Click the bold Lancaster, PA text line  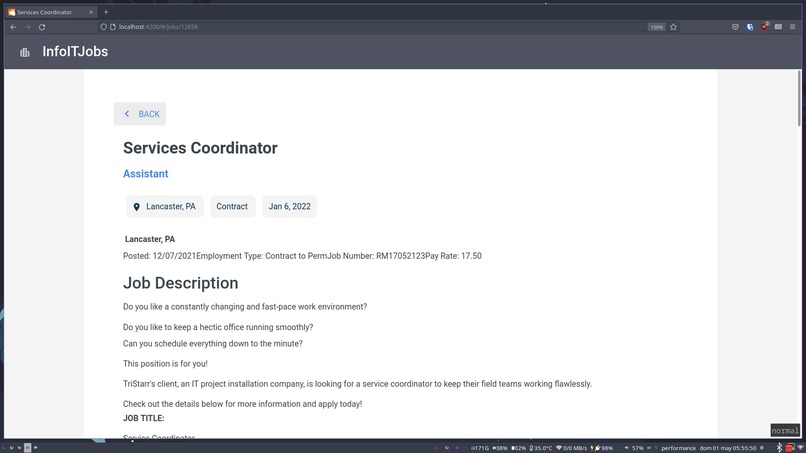[x=150, y=239]
